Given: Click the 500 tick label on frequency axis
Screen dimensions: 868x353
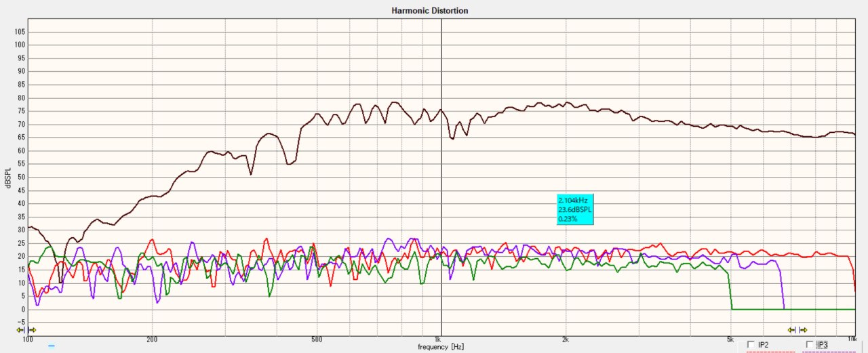Looking at the screenshot, I should 316,339.
